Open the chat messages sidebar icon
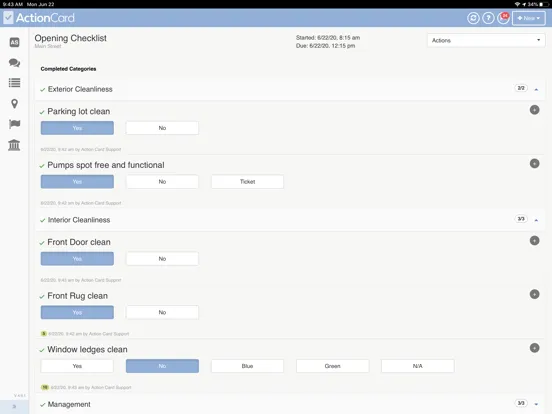552x414 pixels. click(x=14, y=63)
